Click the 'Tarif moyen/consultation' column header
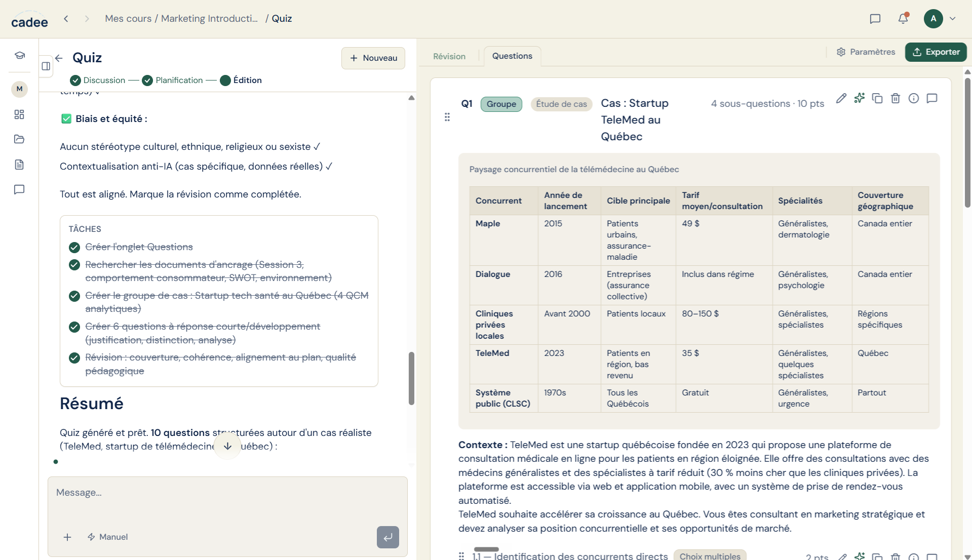Image resolution: width=972 pixels, height=560 pixels. click(x=724, y=201)
